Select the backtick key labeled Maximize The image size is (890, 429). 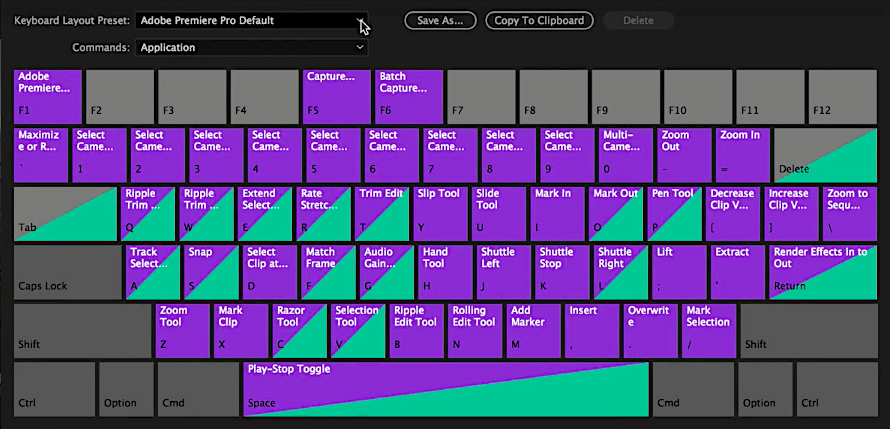pos(41,155)
